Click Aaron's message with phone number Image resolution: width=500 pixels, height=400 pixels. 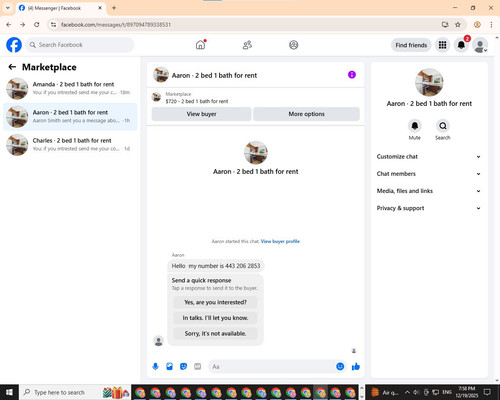pos(216,266)
